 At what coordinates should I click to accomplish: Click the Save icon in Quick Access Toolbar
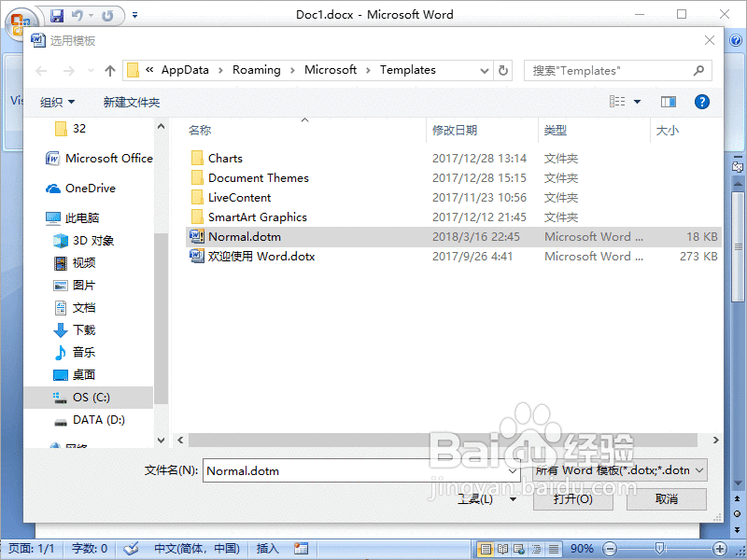(x=57, y=16)
